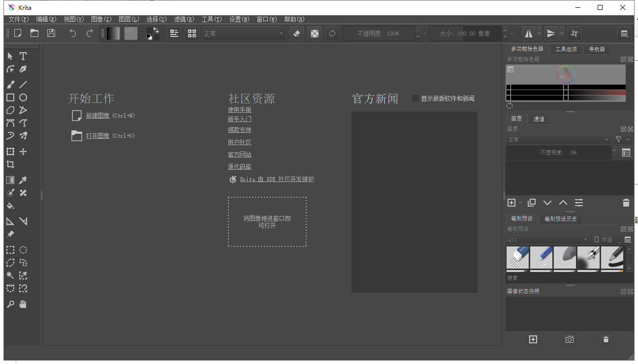Toggle horizontal mirror tool

point(528,33)
